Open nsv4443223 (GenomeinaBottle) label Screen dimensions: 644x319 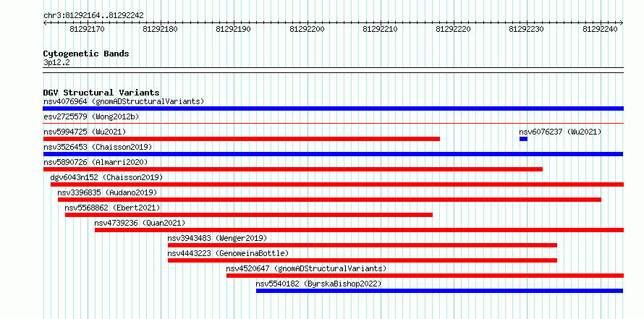click(x=229, y=253)
